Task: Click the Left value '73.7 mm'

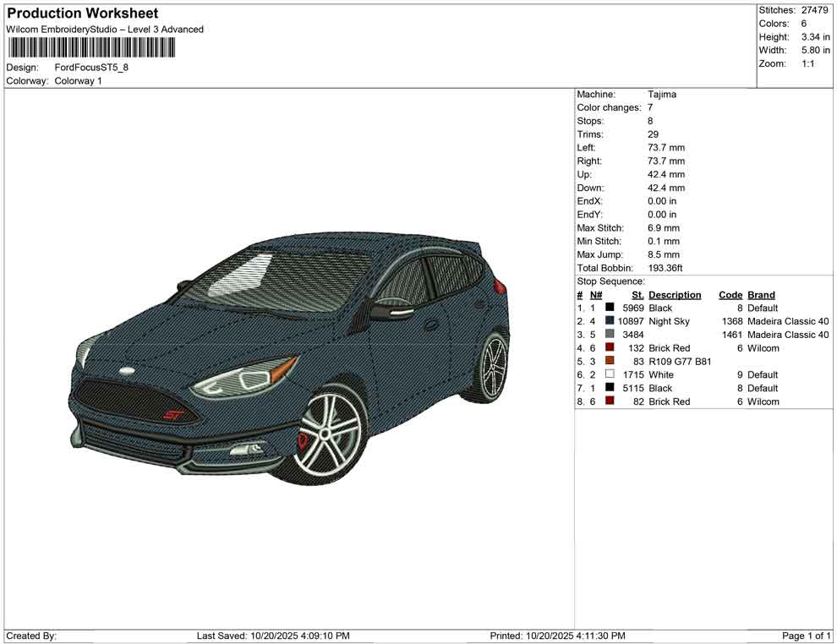Action: coord(666,148)
